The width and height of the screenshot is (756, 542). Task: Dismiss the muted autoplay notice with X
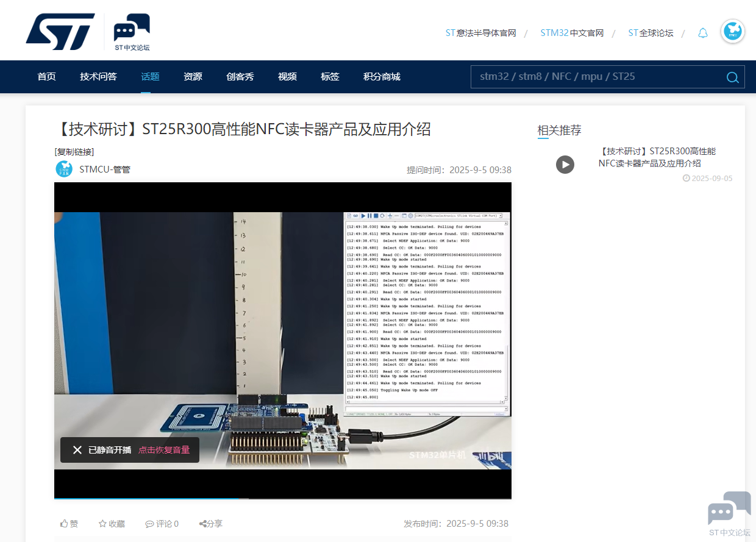(x=77, y=450)
